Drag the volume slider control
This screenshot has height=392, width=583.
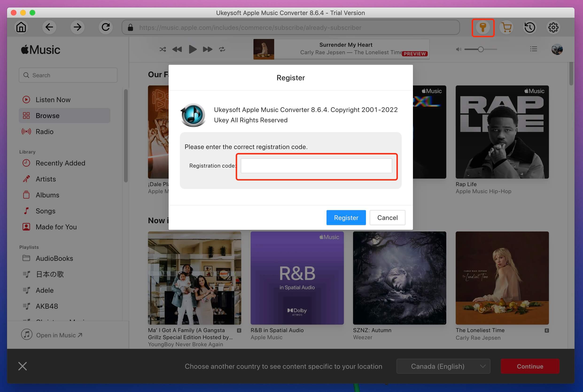[480, 49]
